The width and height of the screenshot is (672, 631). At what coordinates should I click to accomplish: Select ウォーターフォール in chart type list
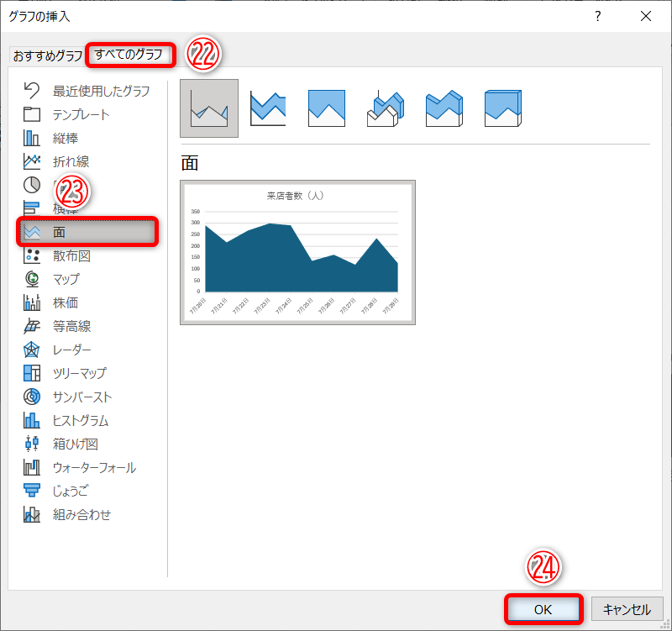[94, 467]
